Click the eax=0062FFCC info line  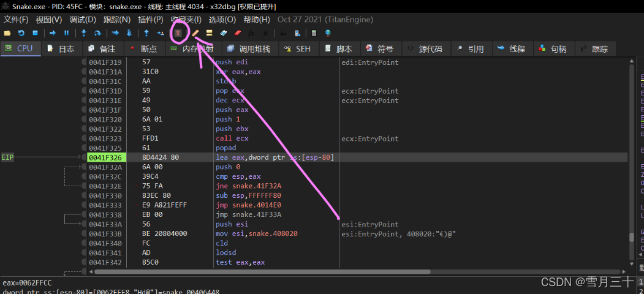27,283
